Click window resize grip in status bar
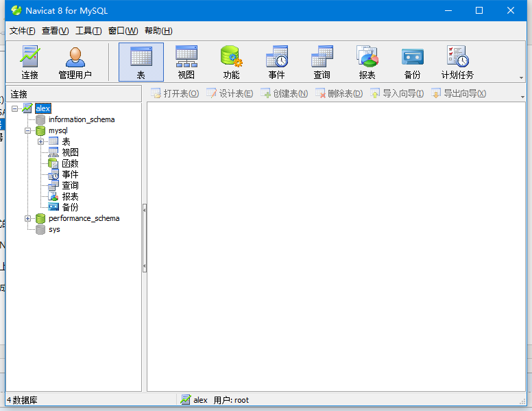The image size is (532, 411). [x=522, y=401]
